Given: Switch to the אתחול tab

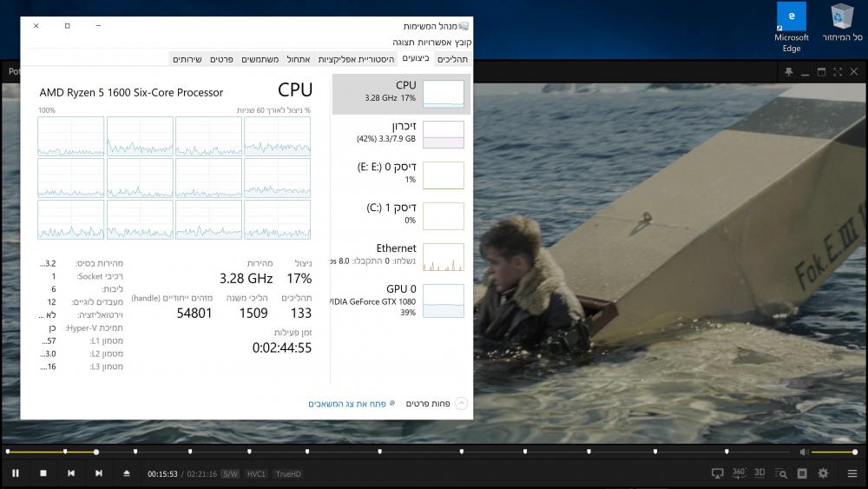Looking at the screenshot, I should point(299,59).
